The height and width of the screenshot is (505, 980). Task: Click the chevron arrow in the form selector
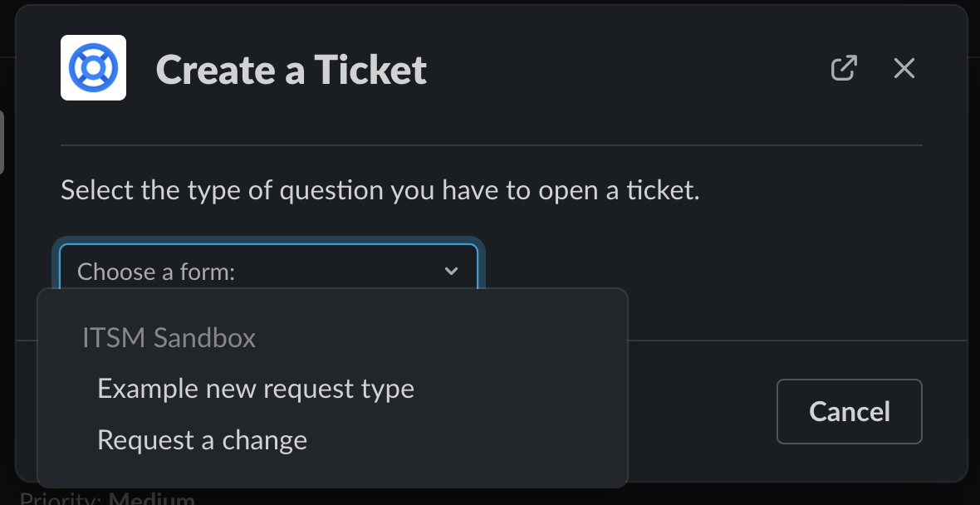451,271
